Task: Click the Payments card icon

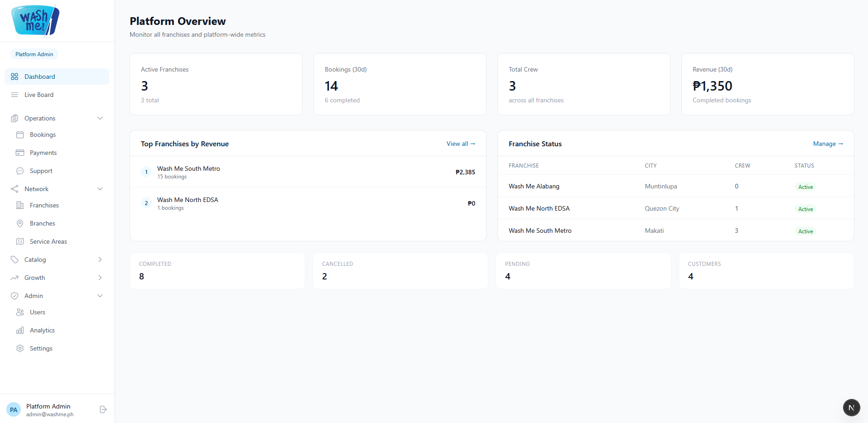Action: click(20, 153)
